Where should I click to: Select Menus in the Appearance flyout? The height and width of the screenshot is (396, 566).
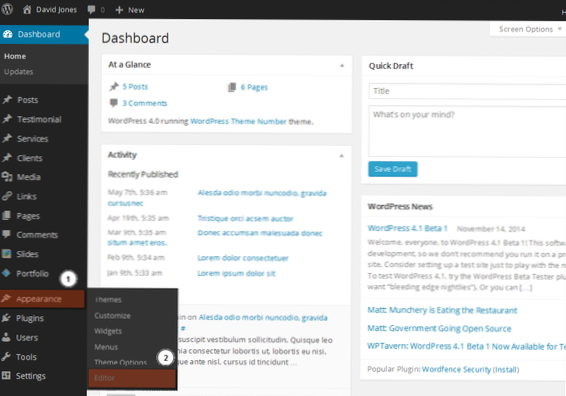(x=106, y=347)
